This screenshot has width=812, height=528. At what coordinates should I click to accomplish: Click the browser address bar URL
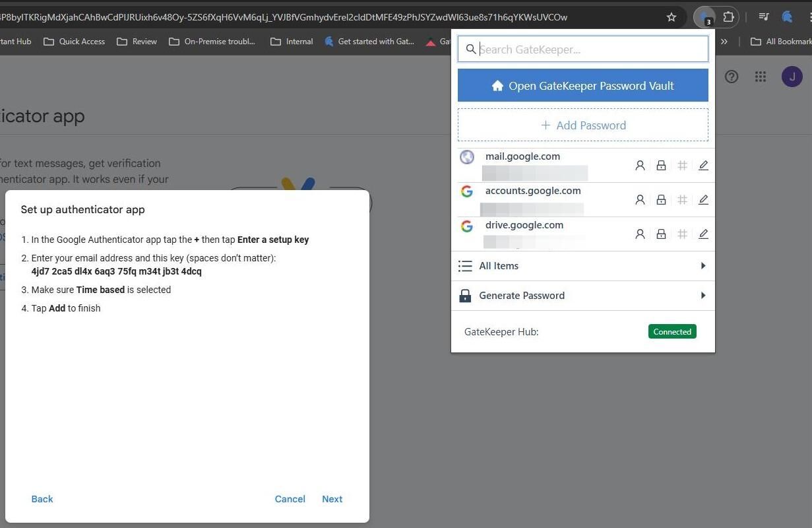[x=284, y=17]
